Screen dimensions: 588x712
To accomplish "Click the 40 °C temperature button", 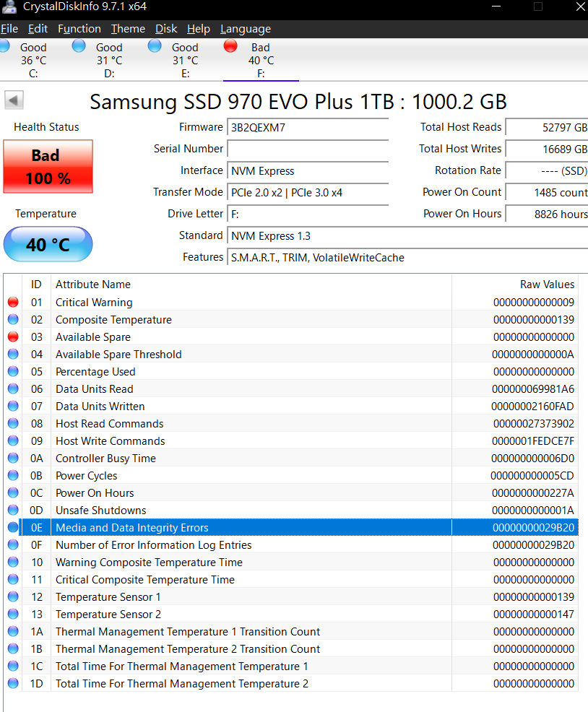I will (48, 244).
